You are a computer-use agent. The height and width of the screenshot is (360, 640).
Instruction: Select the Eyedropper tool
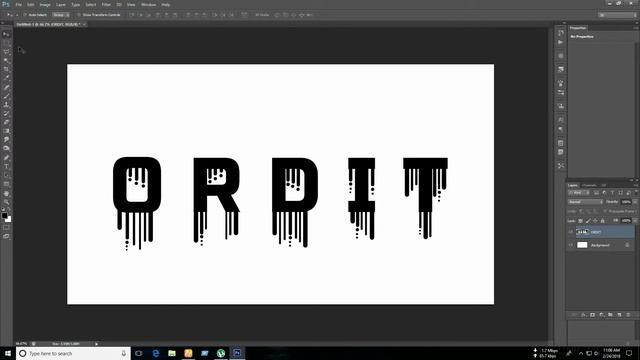click(6, 78)
